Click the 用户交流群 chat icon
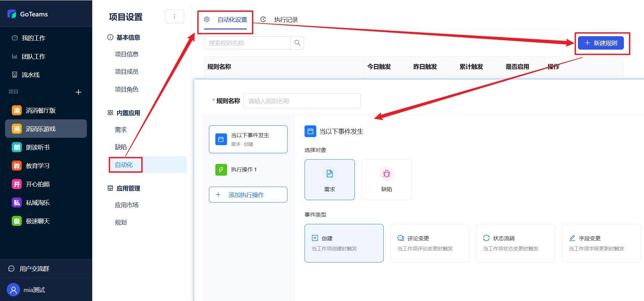 [x=11, y=268]
